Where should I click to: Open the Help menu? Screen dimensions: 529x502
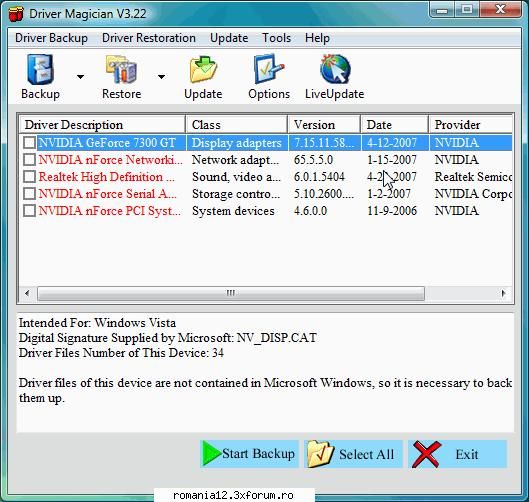(x=317, y=38)
